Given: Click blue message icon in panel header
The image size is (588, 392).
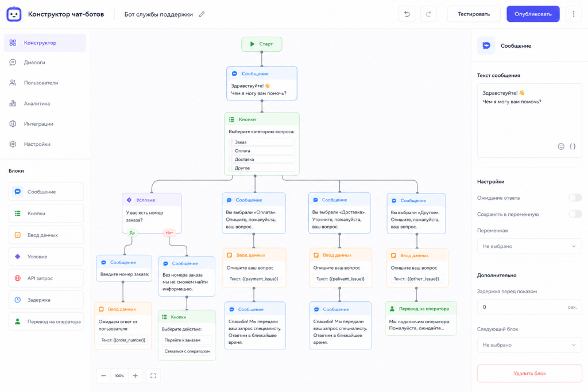Looking at the screenshot, I should 486,46.
